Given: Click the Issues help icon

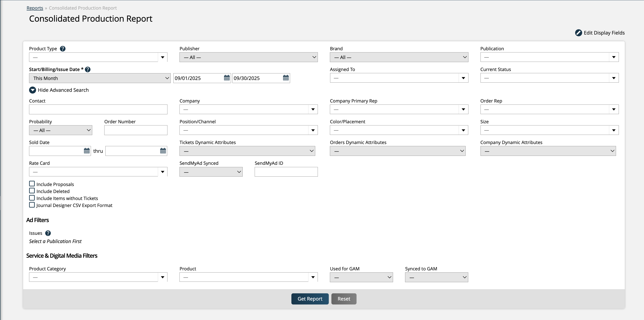Looking at the screenshot, I should tap(48, 233).
